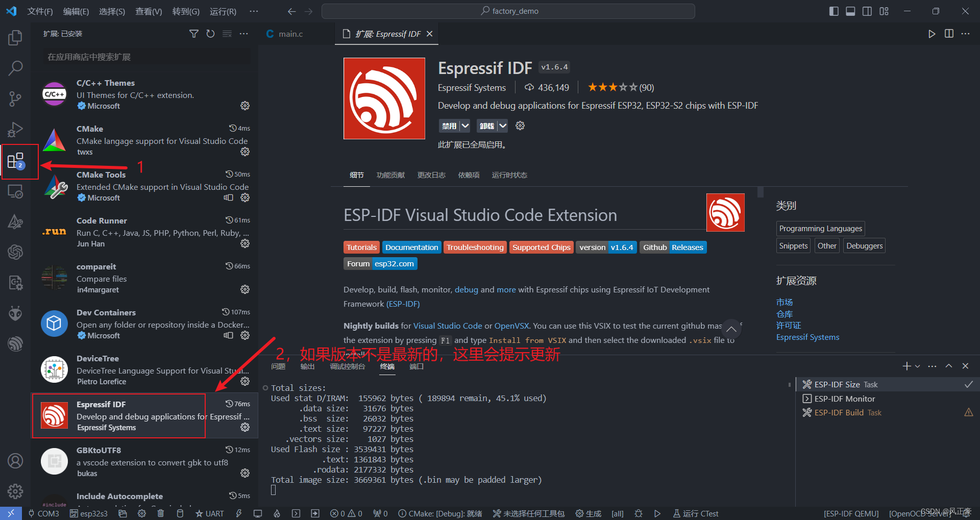The height and width of the screenshot is (520, 980).
Task: Open the Espressif Systems publisher link
Action: click(472, 88)
